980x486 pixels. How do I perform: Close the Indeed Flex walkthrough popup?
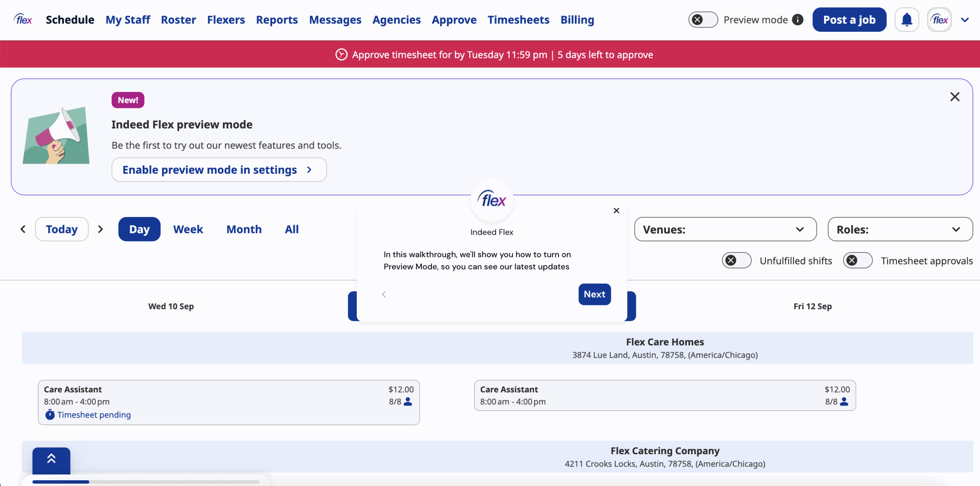pos(616,210)
